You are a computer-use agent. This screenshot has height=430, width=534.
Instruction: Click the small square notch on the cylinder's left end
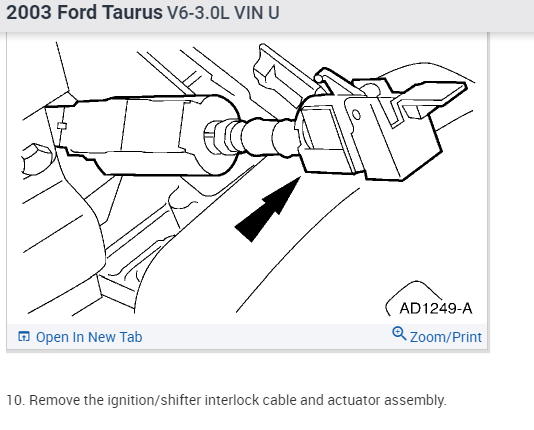coord(62,126)
